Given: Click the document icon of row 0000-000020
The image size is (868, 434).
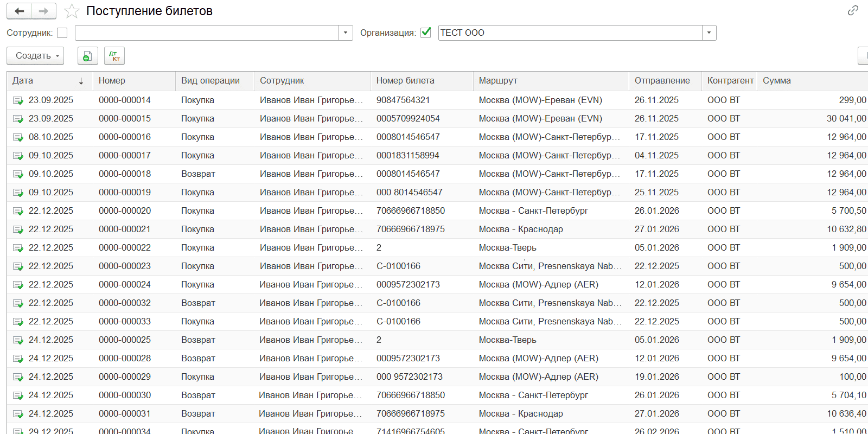Looking at the screenshot, I should pos(18,211).
